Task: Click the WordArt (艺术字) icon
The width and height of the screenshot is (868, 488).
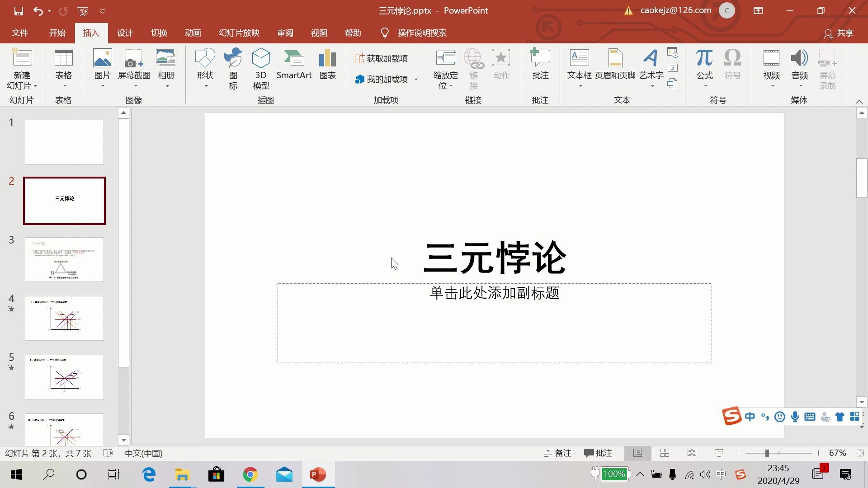Action: pos(651,58)
